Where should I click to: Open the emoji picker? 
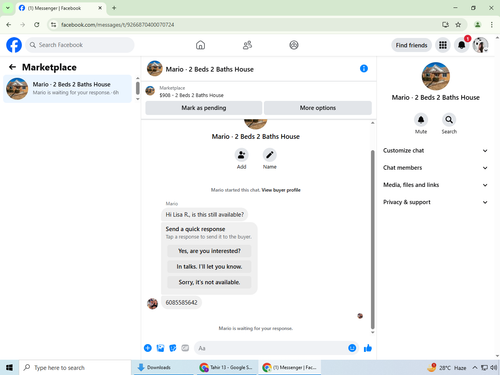[x=352, y=348]
